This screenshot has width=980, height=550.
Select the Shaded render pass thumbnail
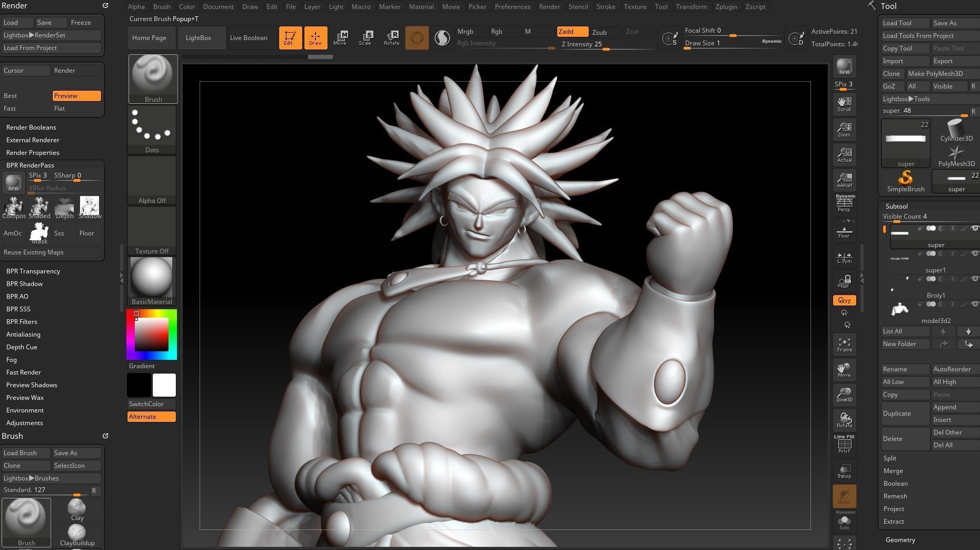(x=39, y=208)
